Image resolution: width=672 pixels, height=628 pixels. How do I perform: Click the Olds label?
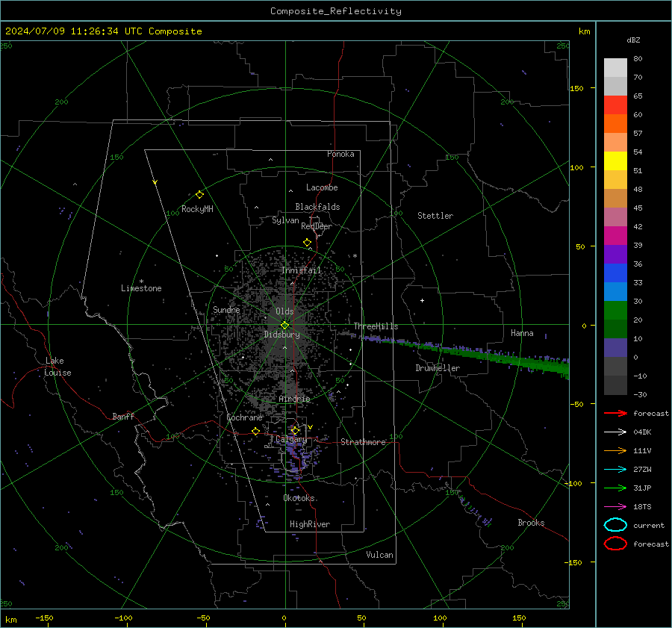(x=284, y=311)
